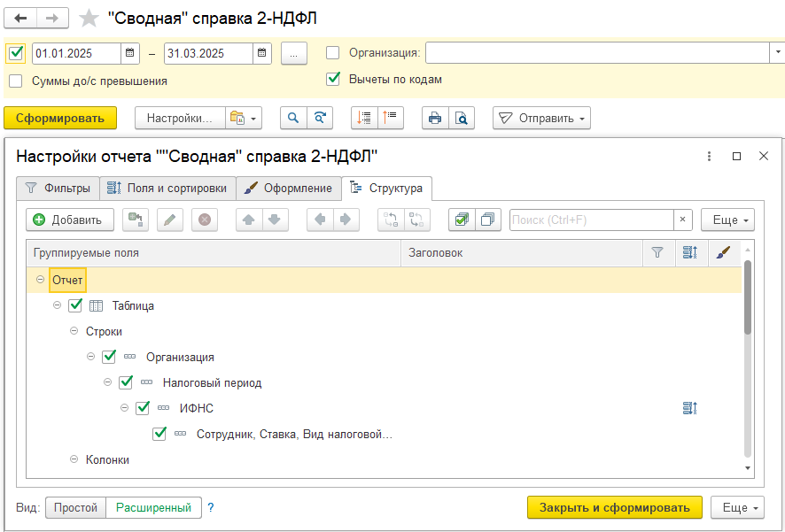The image size is (785, 532).
Task: Click the check all items icon
Action: pyautogui.click(x=461, y=220)
